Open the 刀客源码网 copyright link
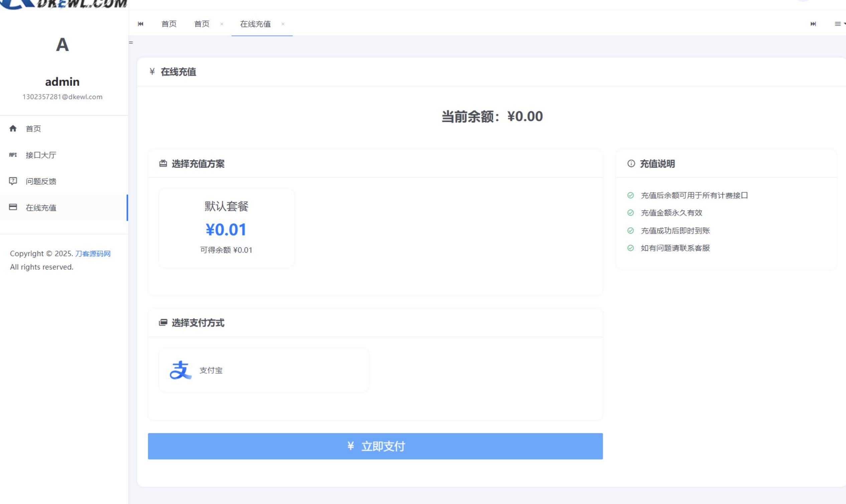The width and height of the screenshot is (846, 504). [x=93, y=254]
